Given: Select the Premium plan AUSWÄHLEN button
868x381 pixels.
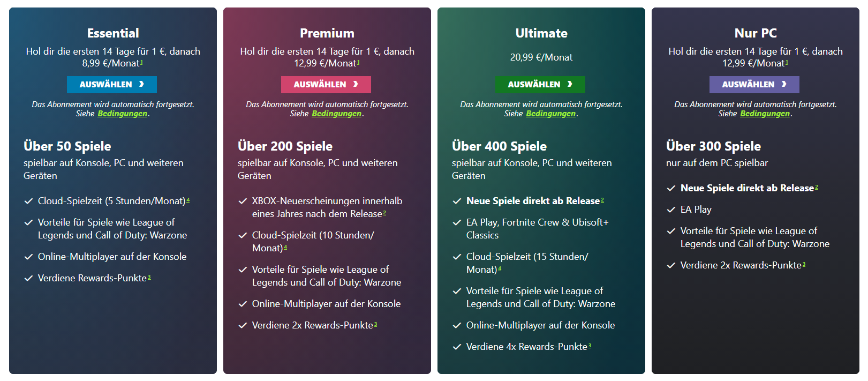Looking at the screenshot, I should 326,84.
